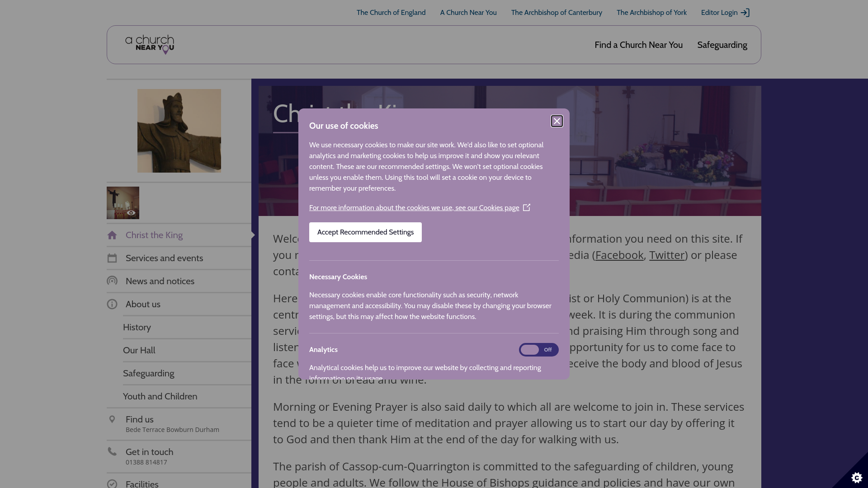
Task: Click the Christ the King statue photo
Action: (179, 131)
